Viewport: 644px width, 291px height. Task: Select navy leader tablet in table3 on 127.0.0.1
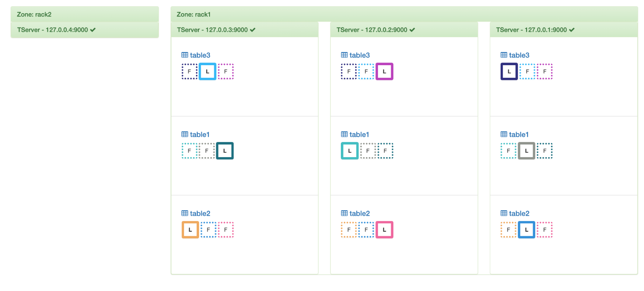(509, 72)
